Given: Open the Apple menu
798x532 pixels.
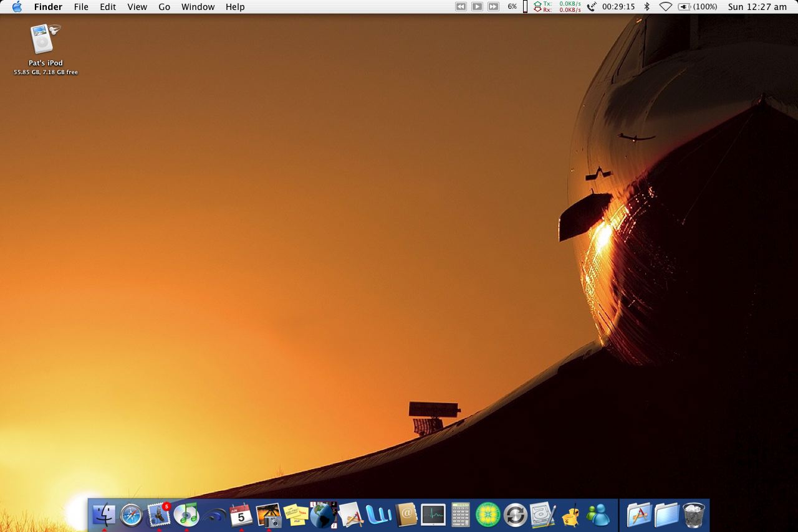Looking at the screenshot, I should pos(17,7).
